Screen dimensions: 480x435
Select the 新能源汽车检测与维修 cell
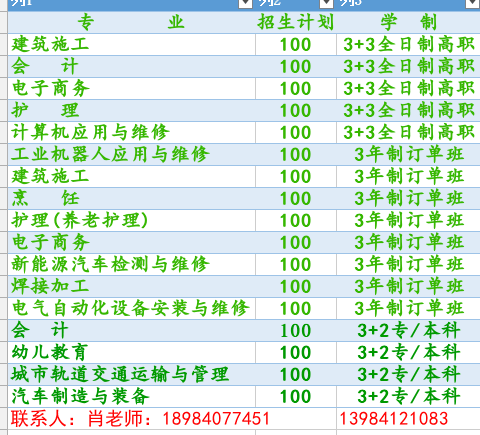click(131, 264)
